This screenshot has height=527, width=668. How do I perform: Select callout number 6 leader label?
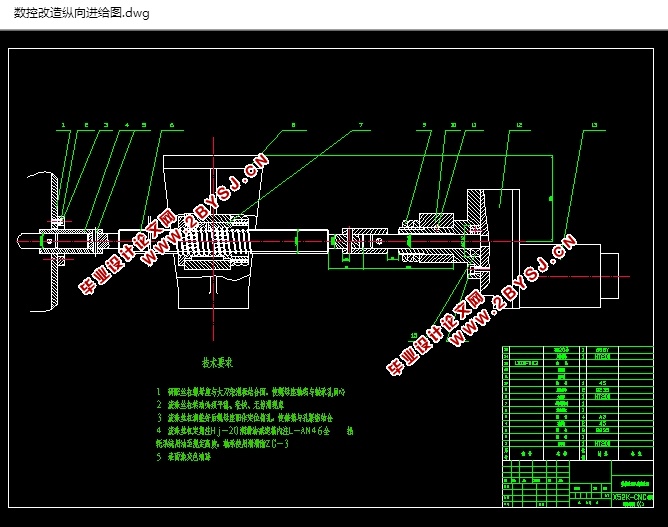coord(172,125)
